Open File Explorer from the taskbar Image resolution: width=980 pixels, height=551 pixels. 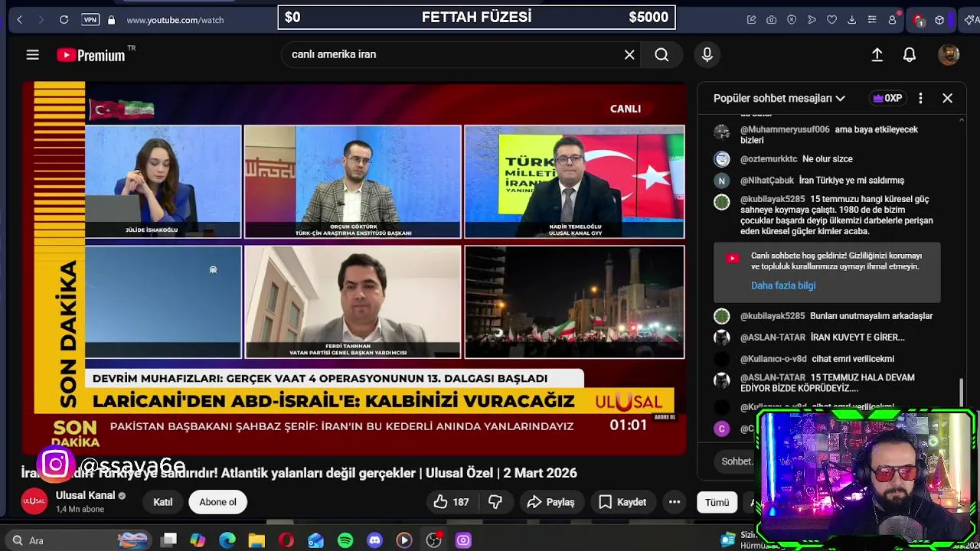[256, 540]
